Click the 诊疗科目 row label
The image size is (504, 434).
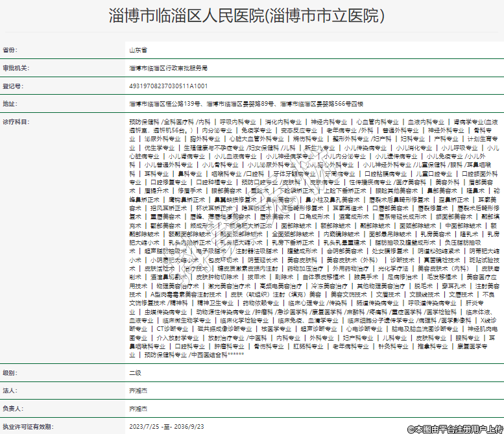(x=16, y=121)
